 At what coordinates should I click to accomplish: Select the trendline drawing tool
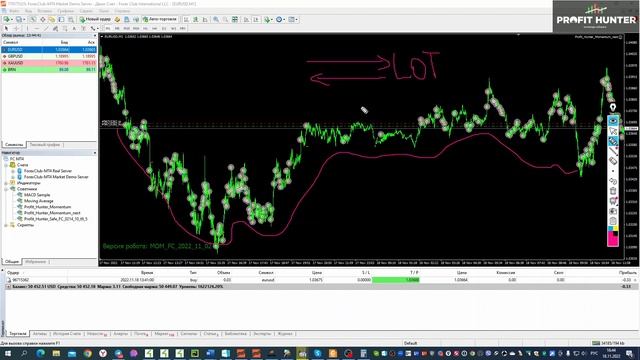46,28
